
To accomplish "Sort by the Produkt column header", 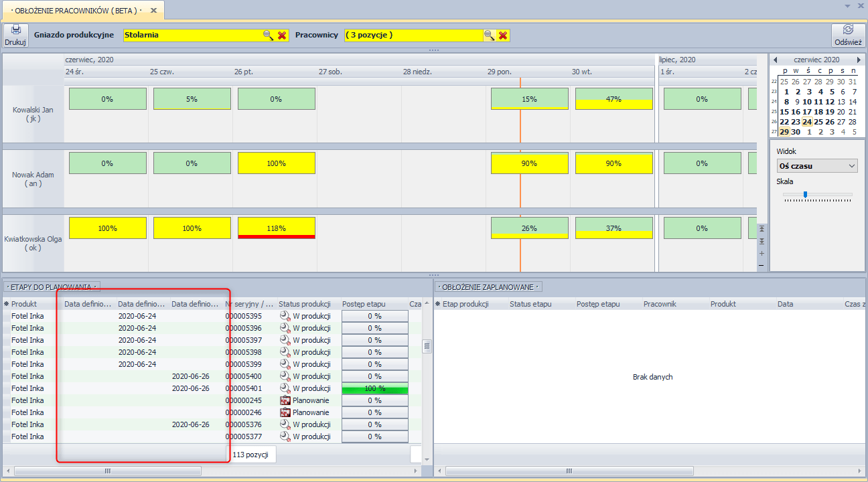I will 33,304.
